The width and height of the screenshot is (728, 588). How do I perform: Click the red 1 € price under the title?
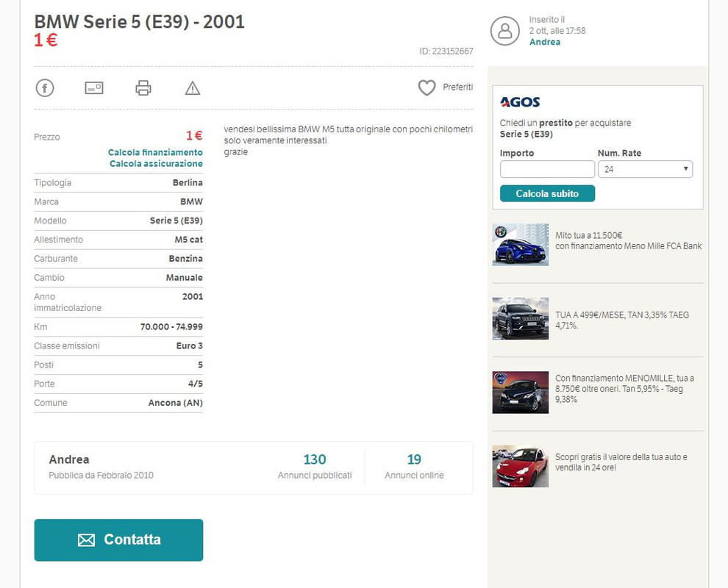coord(46,40)
